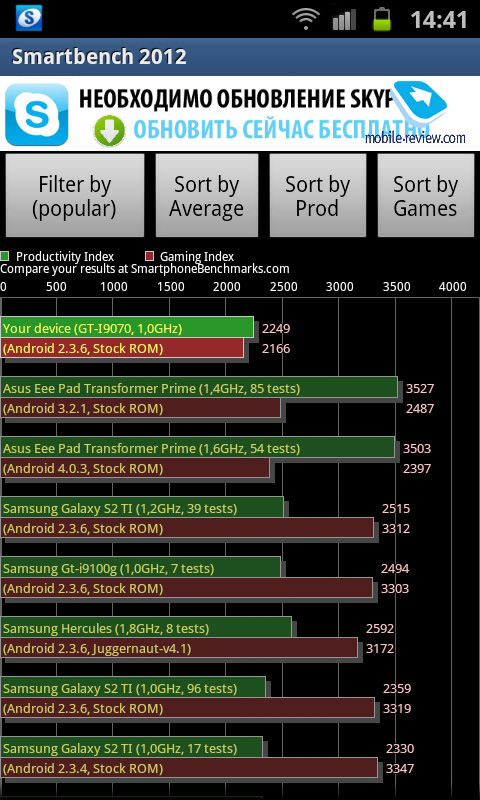Tap the SmartphoneBenchmarks.com comparison text
480x800 pixels.
pos(145,269)
